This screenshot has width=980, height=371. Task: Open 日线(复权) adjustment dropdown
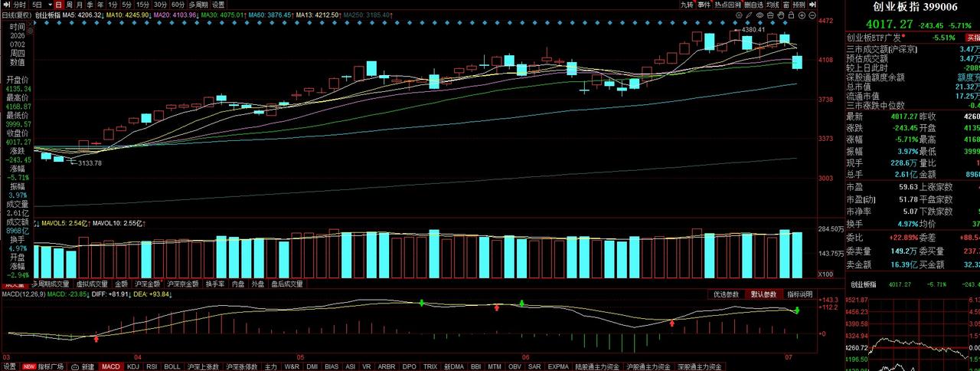tap(16, 15)
